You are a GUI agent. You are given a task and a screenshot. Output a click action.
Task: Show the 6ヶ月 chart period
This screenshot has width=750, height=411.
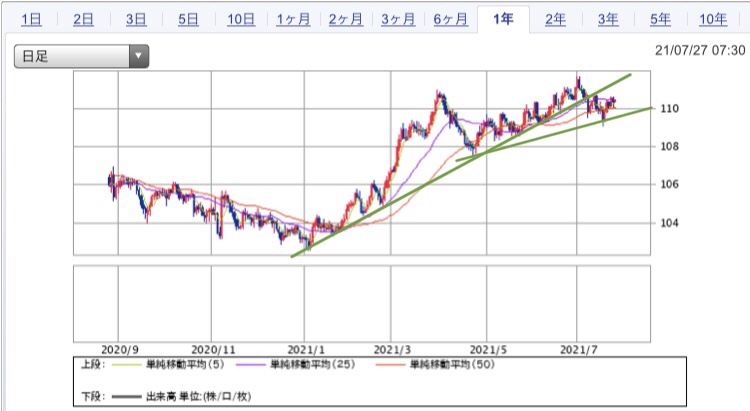(x=451, y=19)
